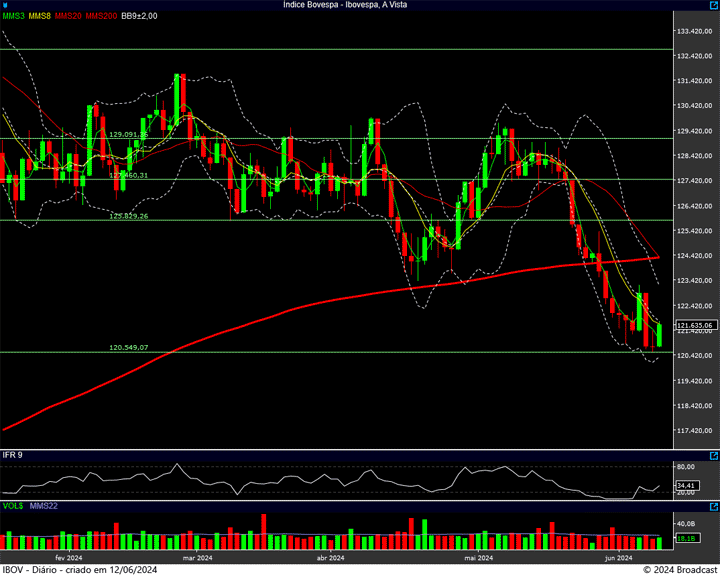This screenshot has width=720, height=575.
Task: Click the IFR value box showing 34,41
Action: 685,485
